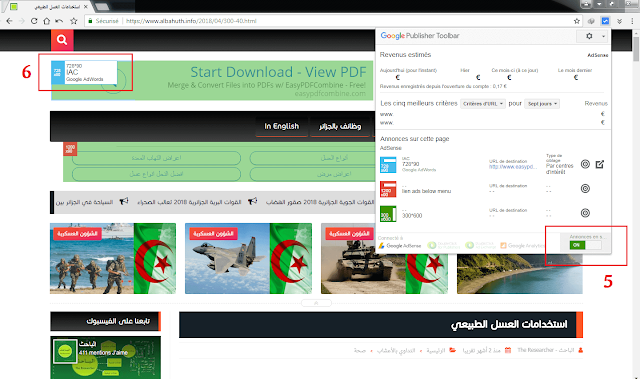The width and height of the screenshot is (640, 379).
Task: Reload the page with the refresh icon
Action: (x=34, y=21)
